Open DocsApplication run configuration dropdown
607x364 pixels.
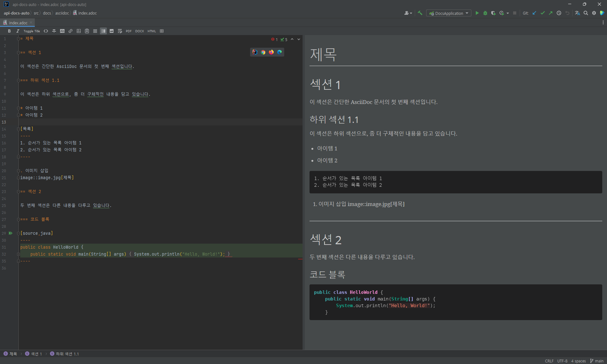[x=449, y=13]
